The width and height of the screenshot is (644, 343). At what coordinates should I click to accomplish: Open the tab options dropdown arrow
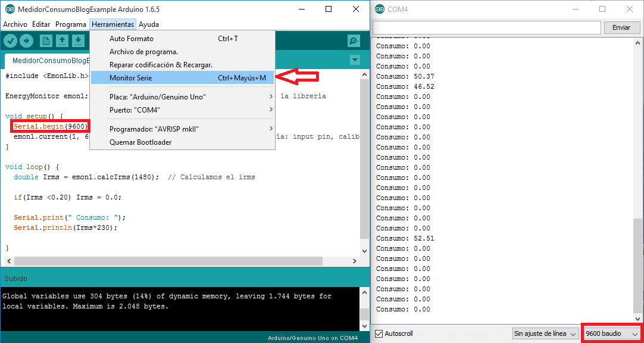tap(355, 60)
